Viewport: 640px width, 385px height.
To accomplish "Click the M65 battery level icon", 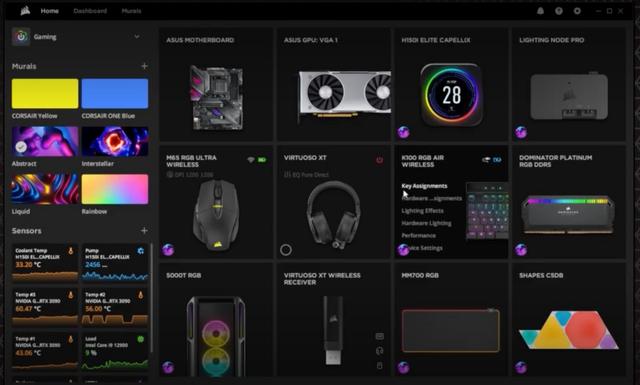I will [x=262, y=160].
